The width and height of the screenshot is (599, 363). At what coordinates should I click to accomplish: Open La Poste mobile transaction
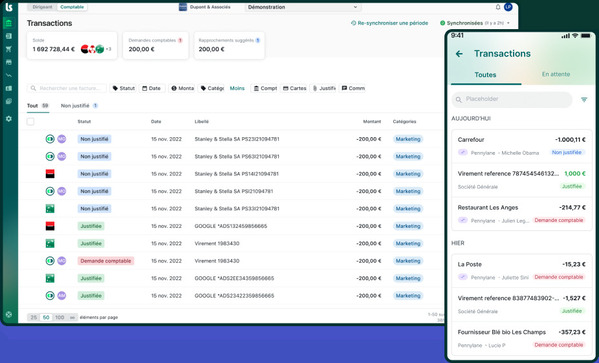[x=521, y=271]
